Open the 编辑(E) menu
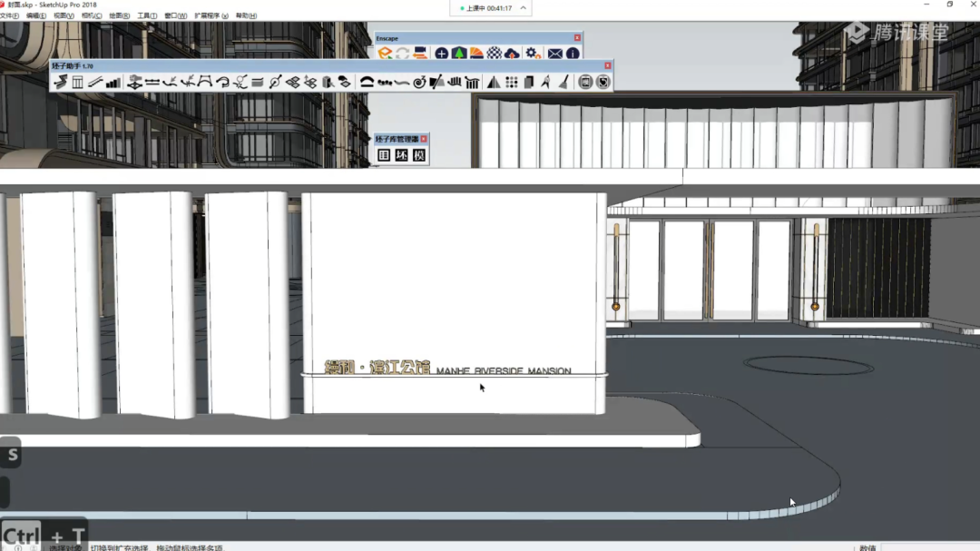Screen dimensions: 980x551 click(x=36, y=15)
